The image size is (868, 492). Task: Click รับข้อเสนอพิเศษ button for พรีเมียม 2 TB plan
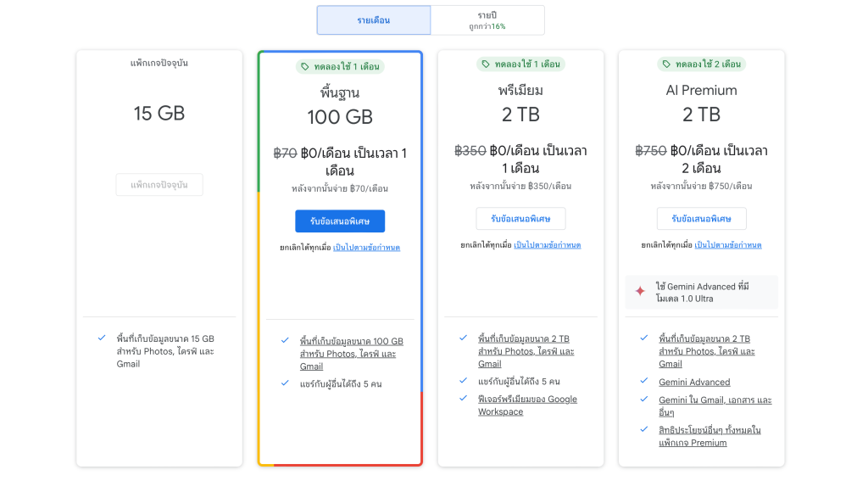coord(520,219)
